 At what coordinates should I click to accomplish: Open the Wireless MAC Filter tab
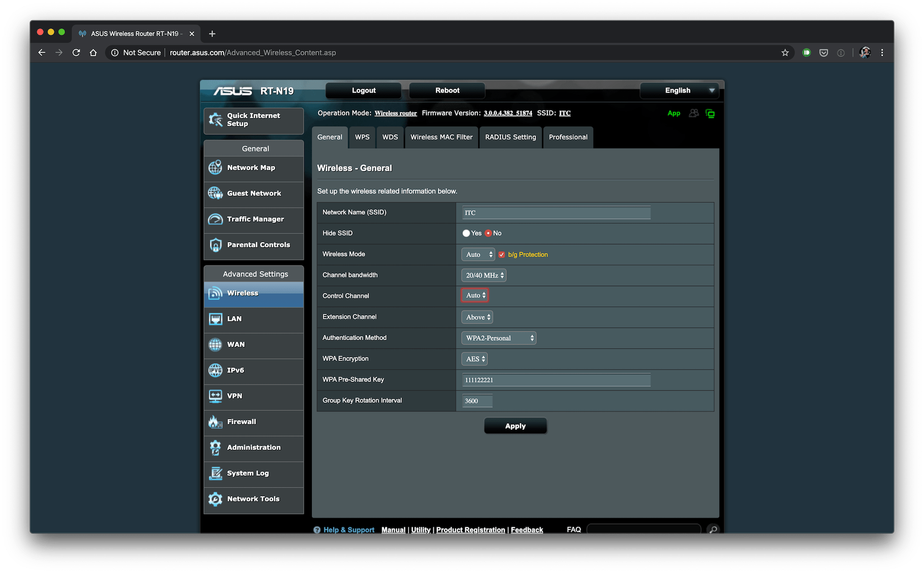pyautogui.click(x=441, y=137)
